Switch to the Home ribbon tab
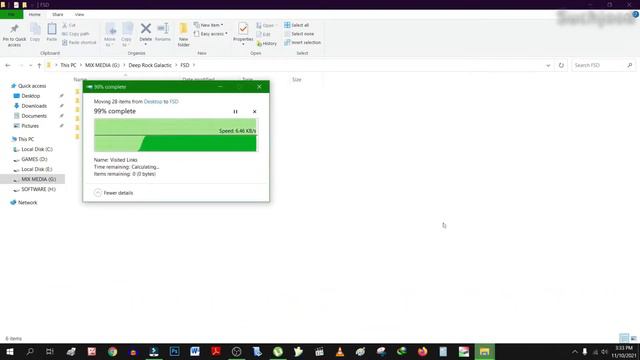Image resolution: width=640 pixels, height=360 pixels. tap(35, 14)
